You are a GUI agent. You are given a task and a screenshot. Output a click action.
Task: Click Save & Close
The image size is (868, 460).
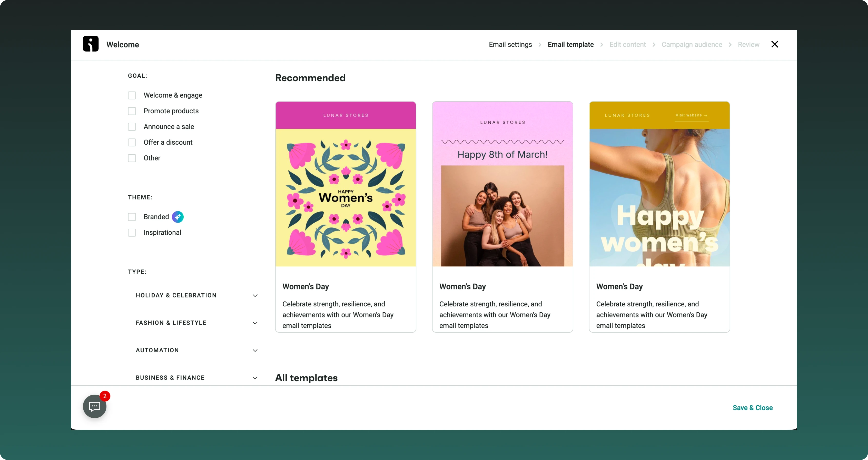tap(752, 407)
